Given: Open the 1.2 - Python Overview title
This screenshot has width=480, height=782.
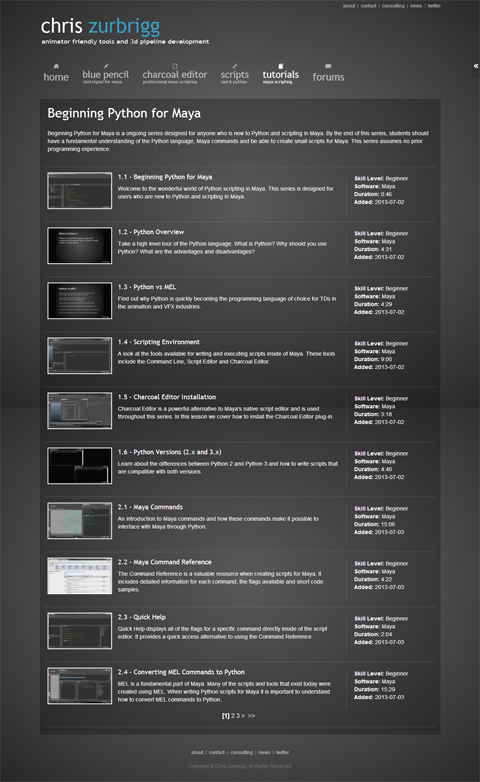Looking at the screenshot, I should click(151, 232).
